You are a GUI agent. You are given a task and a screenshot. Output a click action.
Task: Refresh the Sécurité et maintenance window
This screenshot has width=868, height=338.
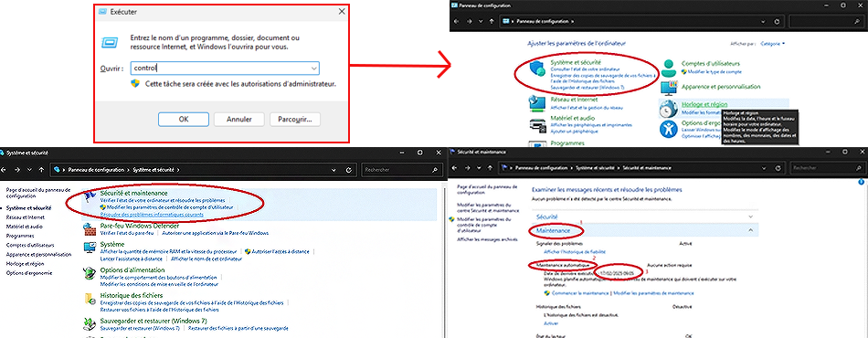pos(777,167)
